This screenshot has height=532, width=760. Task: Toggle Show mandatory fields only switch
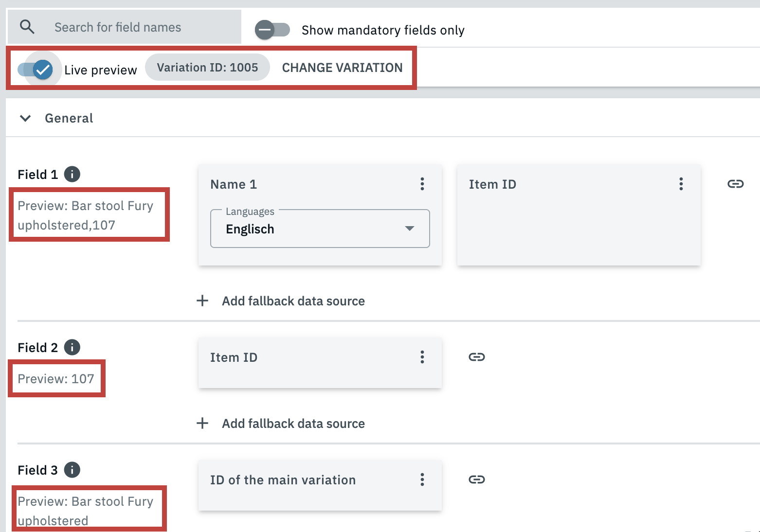tap(272, 30)
